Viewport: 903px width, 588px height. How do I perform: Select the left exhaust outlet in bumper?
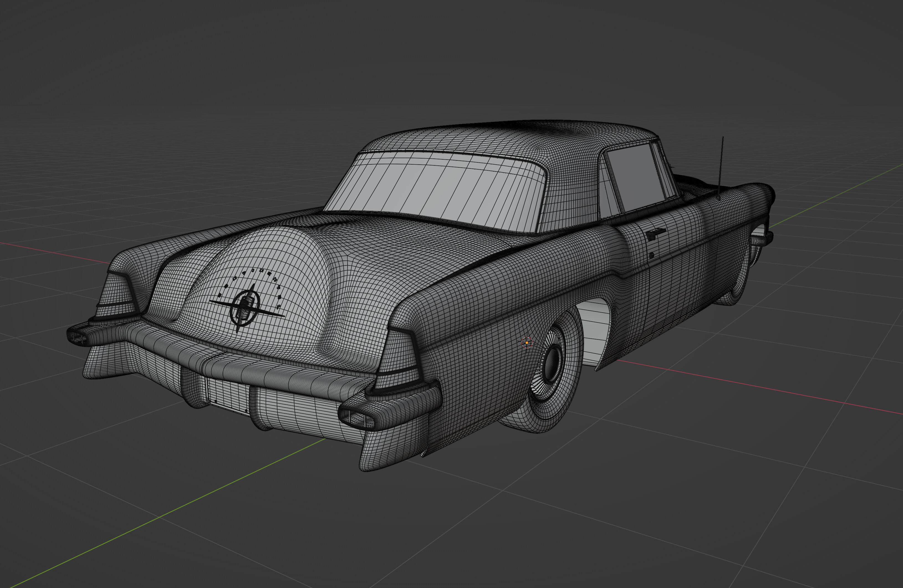(78, 337)
